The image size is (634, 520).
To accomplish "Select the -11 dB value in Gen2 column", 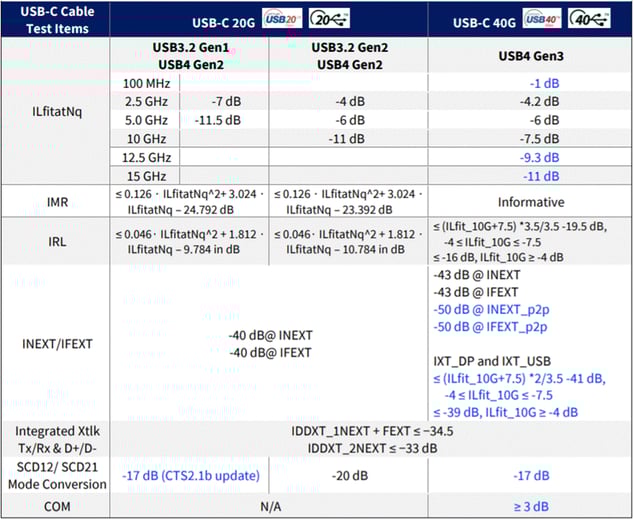I will click(346, 139).
